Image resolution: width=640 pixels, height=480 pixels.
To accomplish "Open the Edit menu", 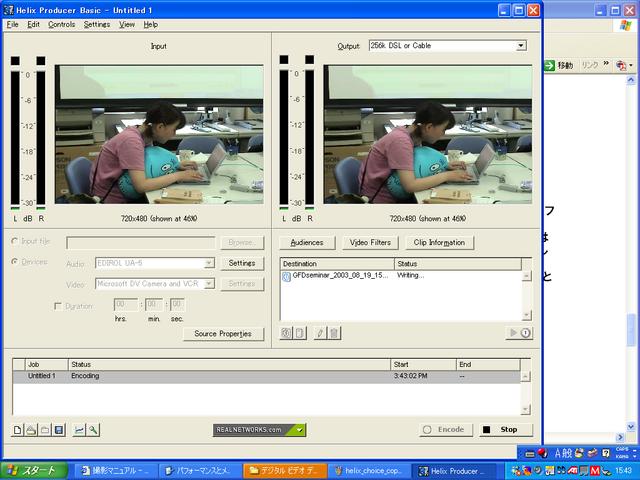I will click(33, 24).
